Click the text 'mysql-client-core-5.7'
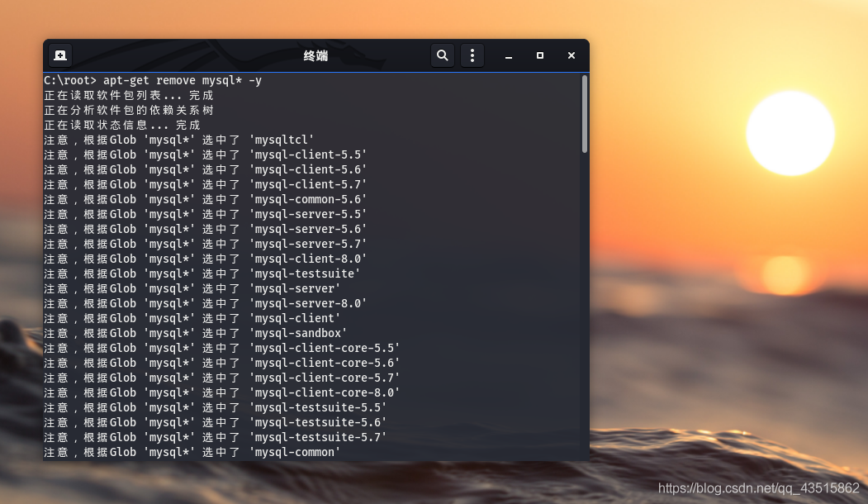The height and width of the screenshot is (504, 868). coord(325,378)
